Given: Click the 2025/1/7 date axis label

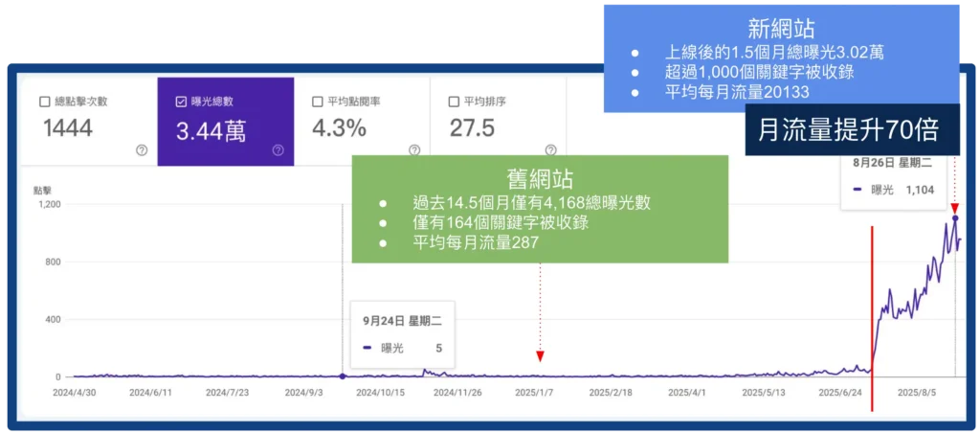Looking at the screenshot, I should click(535, 392).
